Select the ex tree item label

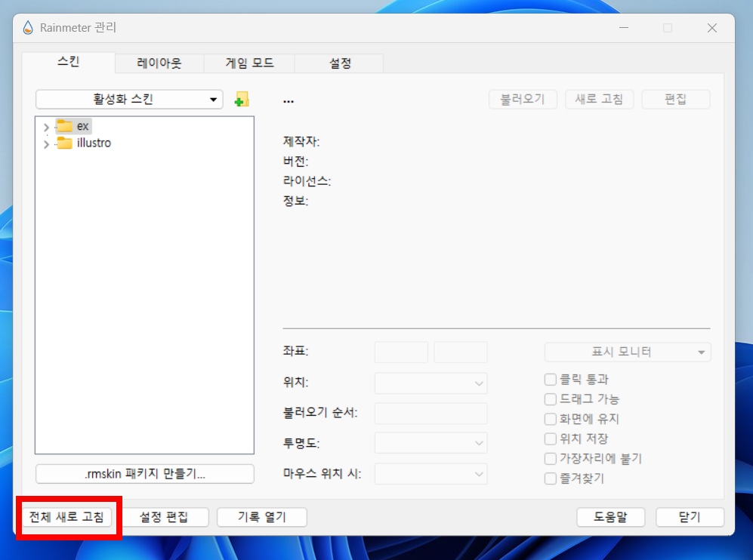82,126
